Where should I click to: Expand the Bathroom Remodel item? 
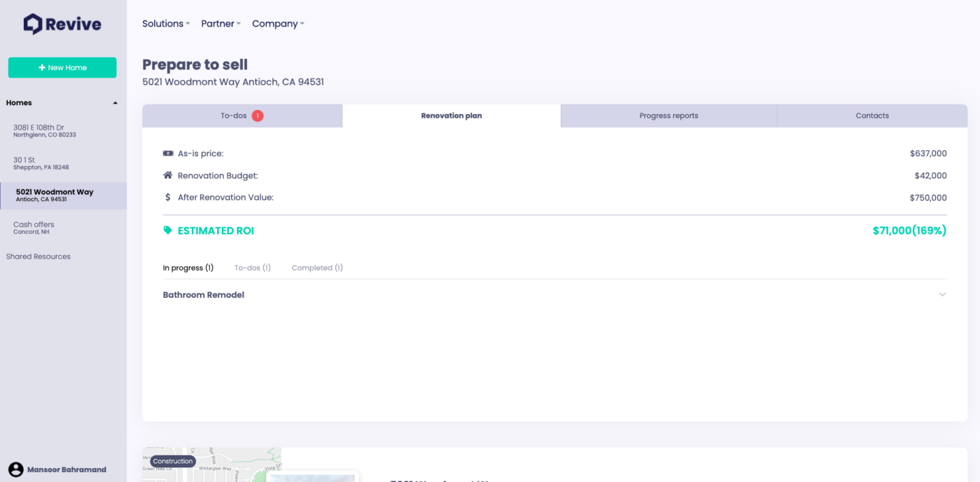tap(941, 294)
